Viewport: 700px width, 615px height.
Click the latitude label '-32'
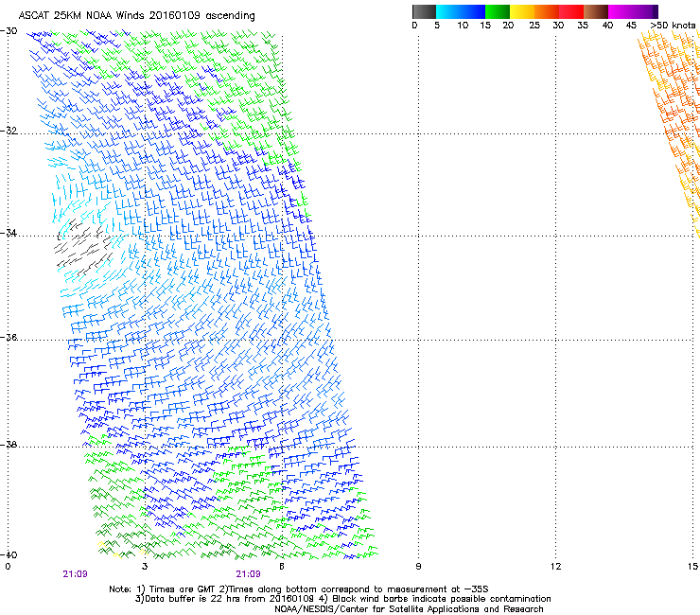pos(9,131)
